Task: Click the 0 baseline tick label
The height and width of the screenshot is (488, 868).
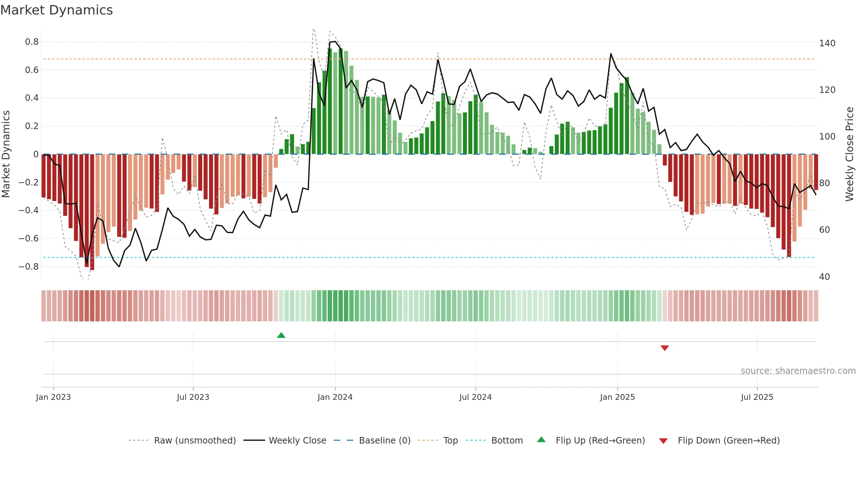Action: 36,154
